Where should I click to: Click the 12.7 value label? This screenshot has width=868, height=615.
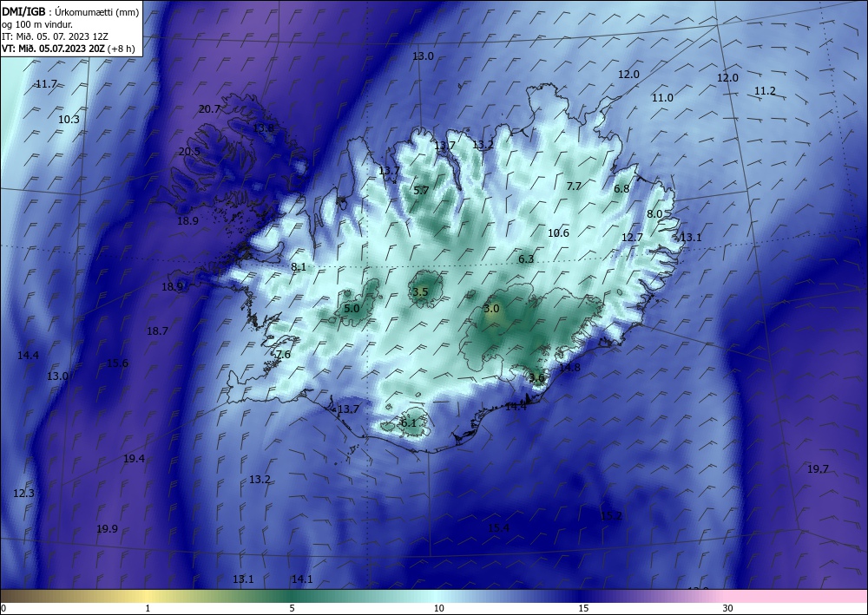(632, 238)
